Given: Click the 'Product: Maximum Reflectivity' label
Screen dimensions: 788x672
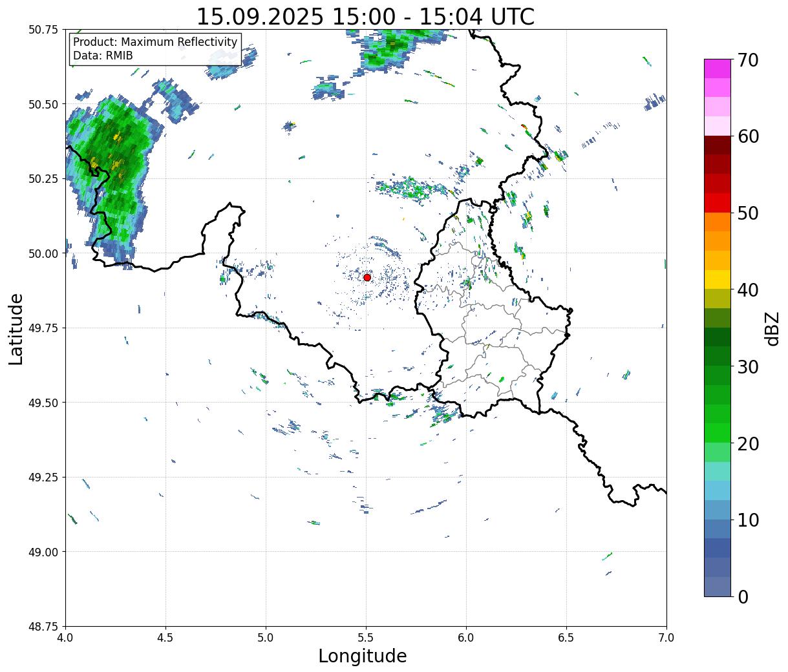Looking at the screenshot, I should click(155, 42).
